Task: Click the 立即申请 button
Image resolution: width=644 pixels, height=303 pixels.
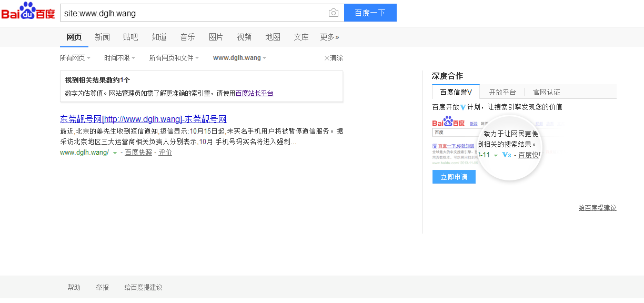Action: coord(454,177)
